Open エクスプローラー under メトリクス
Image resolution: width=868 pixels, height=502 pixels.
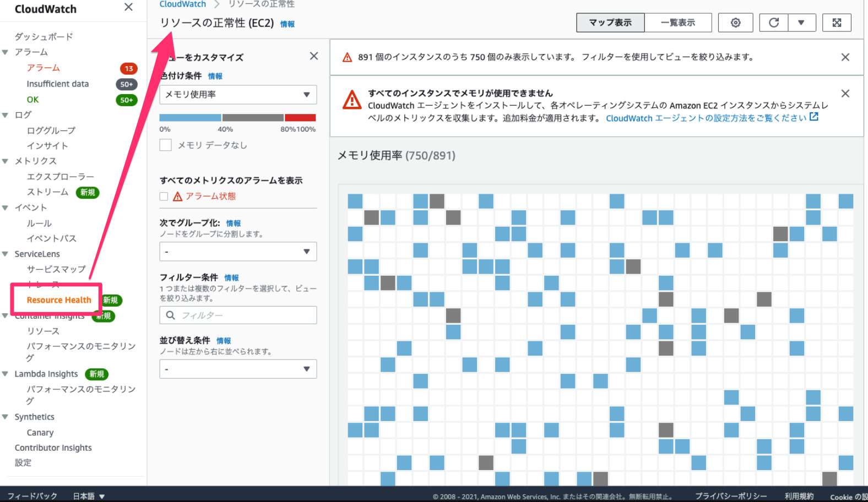(60, 177)
